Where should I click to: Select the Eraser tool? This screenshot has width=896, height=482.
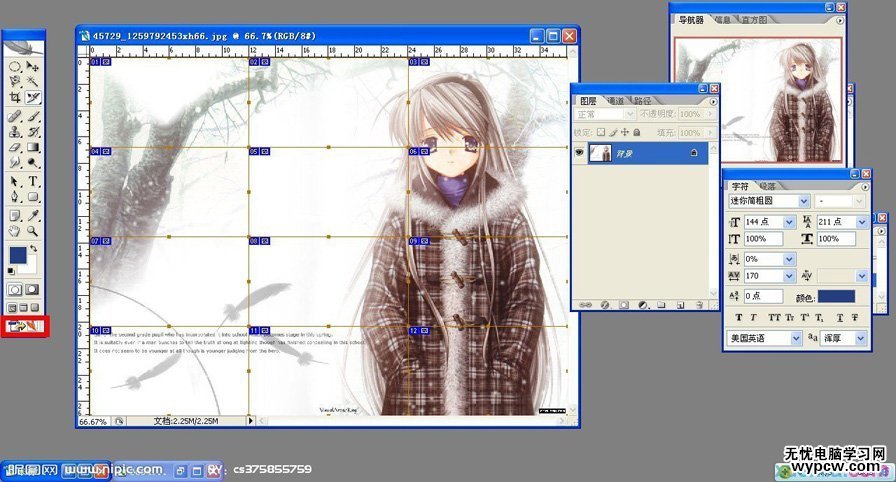coord(15,147)
